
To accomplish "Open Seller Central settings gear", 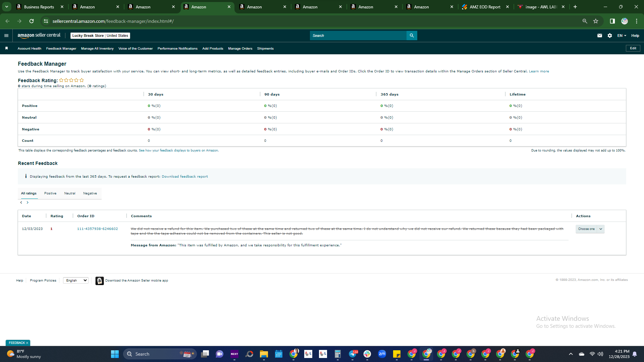I will (610, 36).
